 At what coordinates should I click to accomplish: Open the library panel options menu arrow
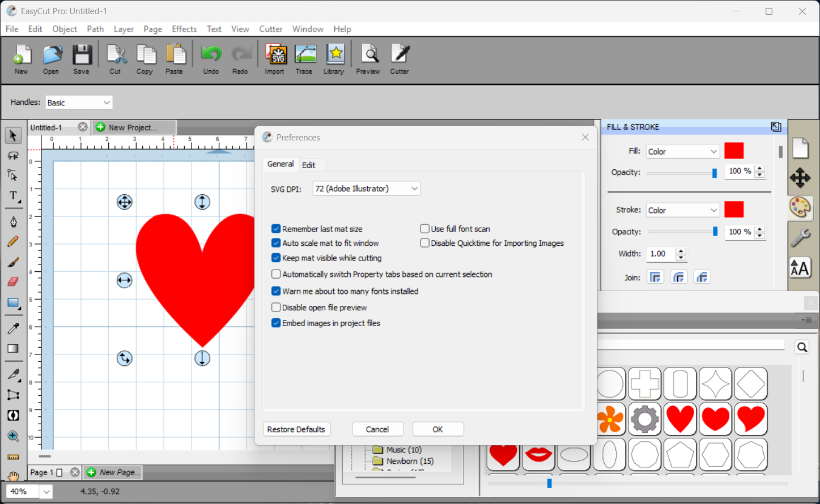[807, 320]
